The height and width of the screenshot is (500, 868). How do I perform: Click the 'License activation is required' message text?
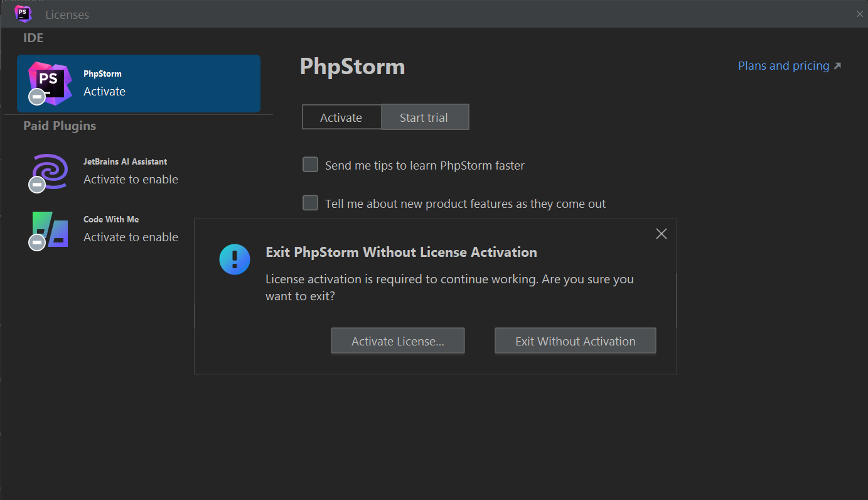(449, 287)
